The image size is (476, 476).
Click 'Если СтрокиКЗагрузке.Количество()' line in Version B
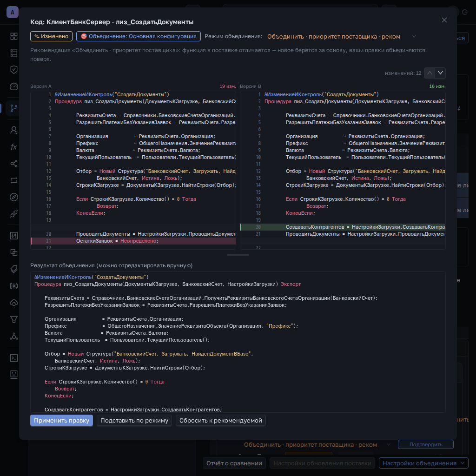click(343, 199)
